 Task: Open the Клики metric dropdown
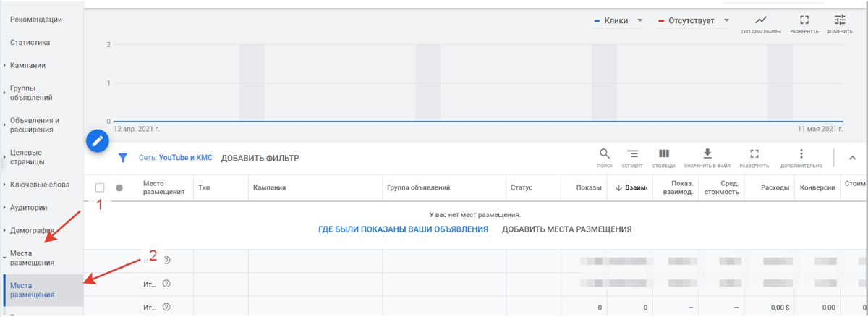click(x=619, y=20)
